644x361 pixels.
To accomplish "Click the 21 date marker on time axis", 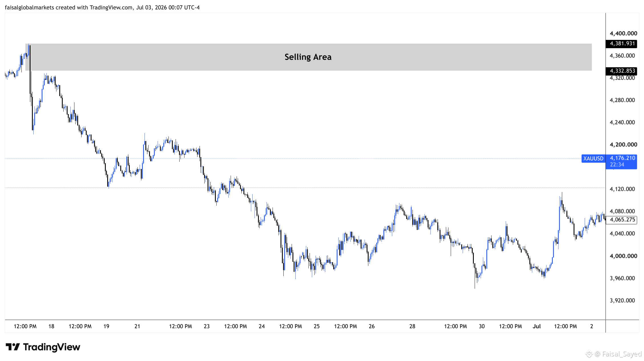I will coord(137,326).
